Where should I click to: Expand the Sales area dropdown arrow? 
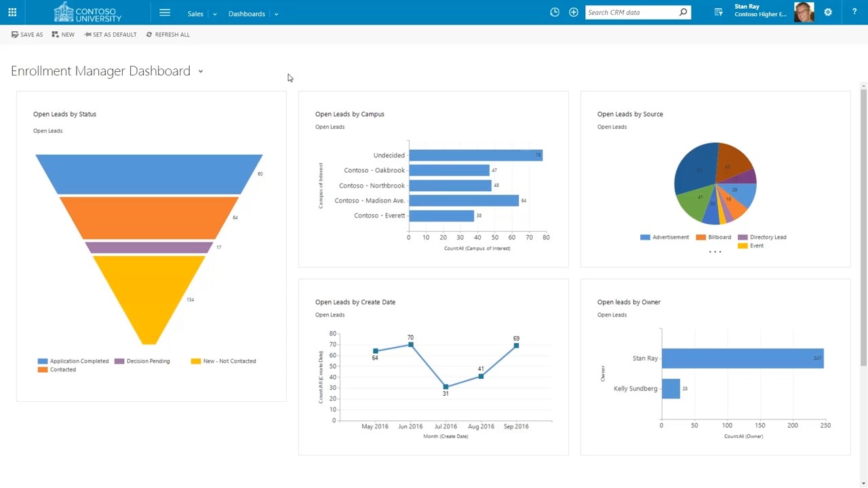(x=214, y=14)
